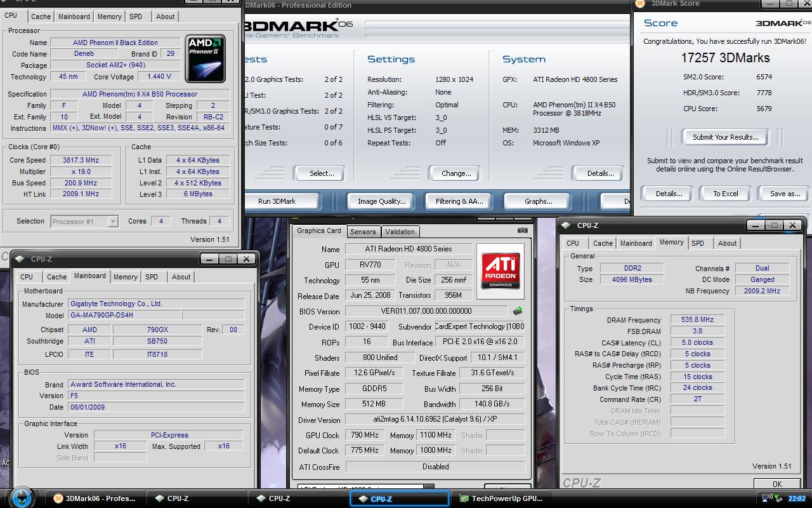Image resolution: width=812 pixels, height=508 pixels.
Task: Click title icon of Memory CPU-Z window
Action: pyautogui.click(x=567, y=225)
